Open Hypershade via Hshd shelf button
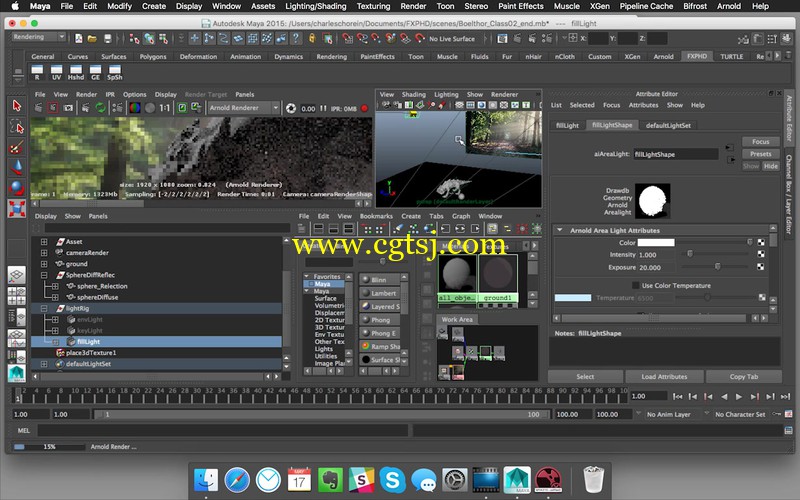Image resolution: width=800 pixels, height=500 pixels. click(76, 72)
